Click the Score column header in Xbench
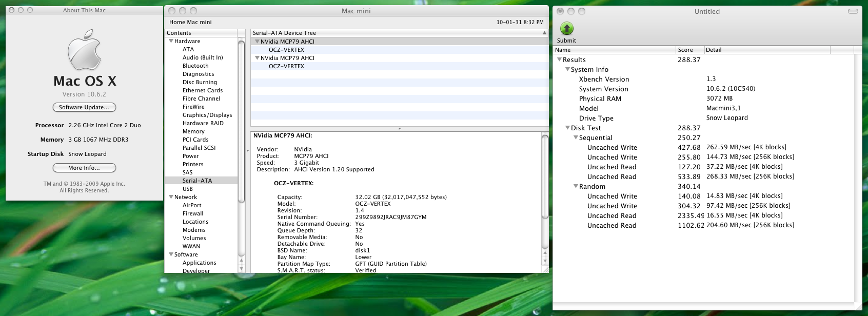 pyautogui.click(x=690, y=50)
